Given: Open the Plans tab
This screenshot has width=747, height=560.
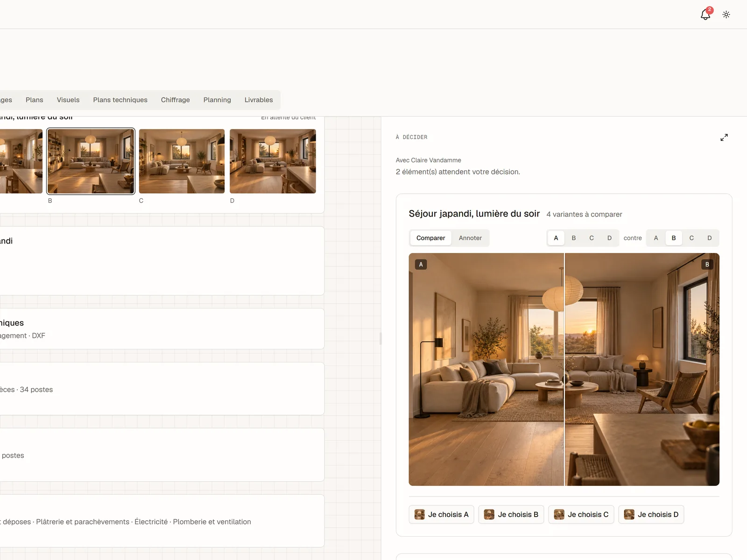Looking at the screenshot, I should [35, 100].
